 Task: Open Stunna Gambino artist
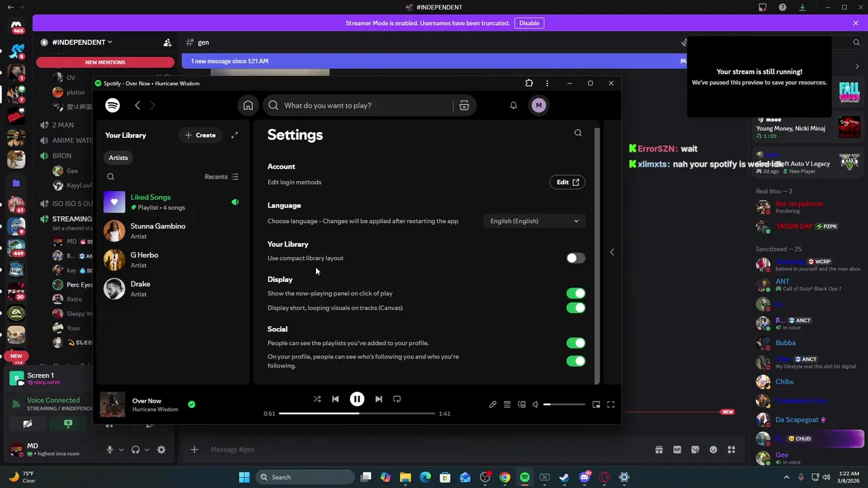click(x=174, y=230)
